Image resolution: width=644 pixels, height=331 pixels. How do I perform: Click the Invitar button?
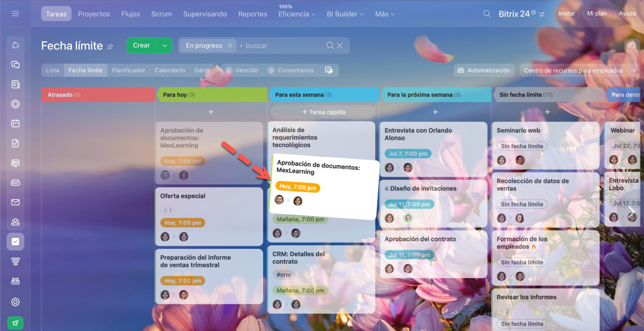pos(567,14)
